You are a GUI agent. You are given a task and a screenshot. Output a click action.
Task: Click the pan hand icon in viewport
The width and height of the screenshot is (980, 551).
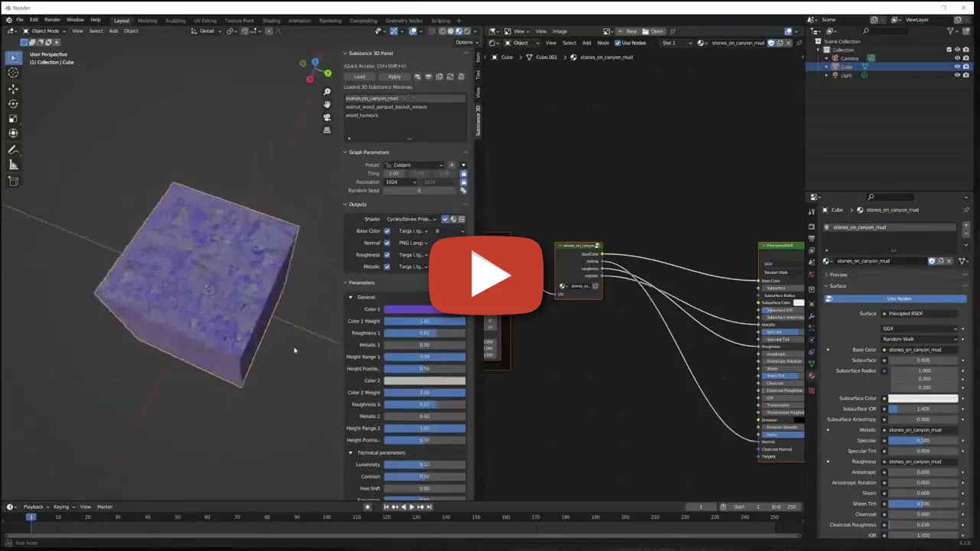click(x=328, y=104)
